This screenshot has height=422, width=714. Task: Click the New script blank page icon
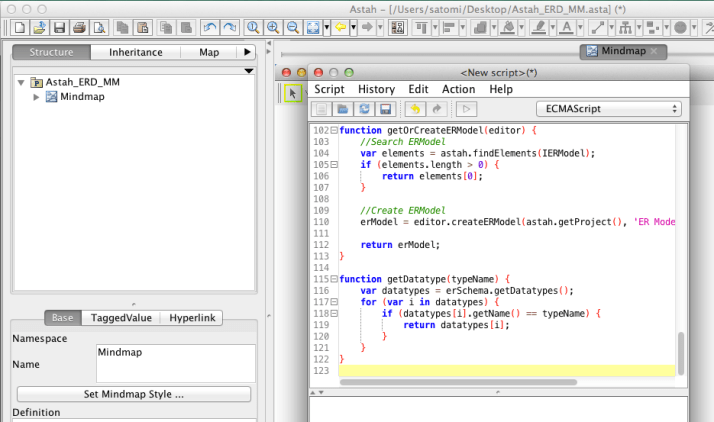[321, 109]
